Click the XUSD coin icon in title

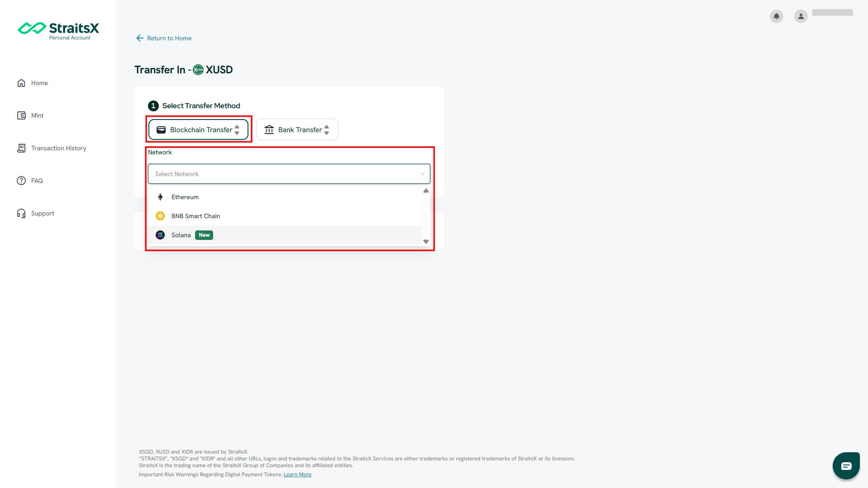pos(198,70)
